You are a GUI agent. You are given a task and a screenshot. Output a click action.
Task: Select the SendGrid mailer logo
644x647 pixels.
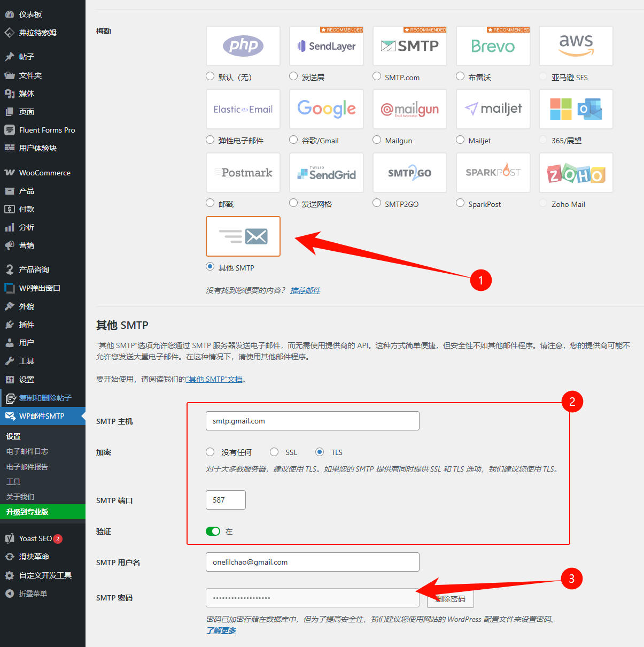326,173
